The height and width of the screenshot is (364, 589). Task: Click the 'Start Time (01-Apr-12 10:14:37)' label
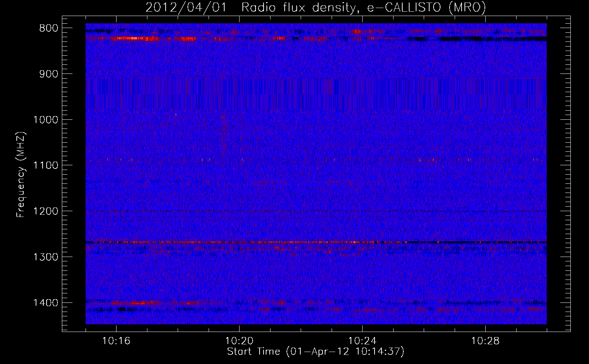click(x=316, y=352)
